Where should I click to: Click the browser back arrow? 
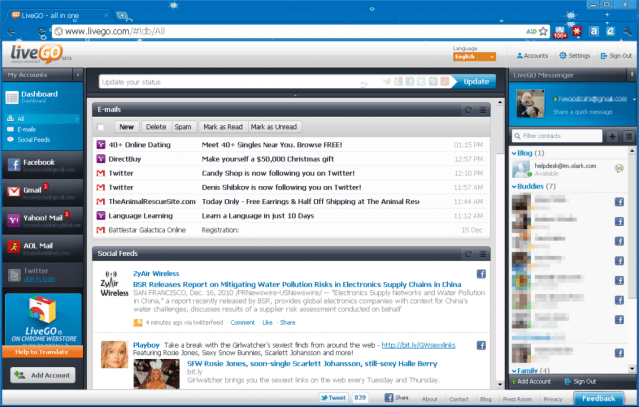point(13,30)
